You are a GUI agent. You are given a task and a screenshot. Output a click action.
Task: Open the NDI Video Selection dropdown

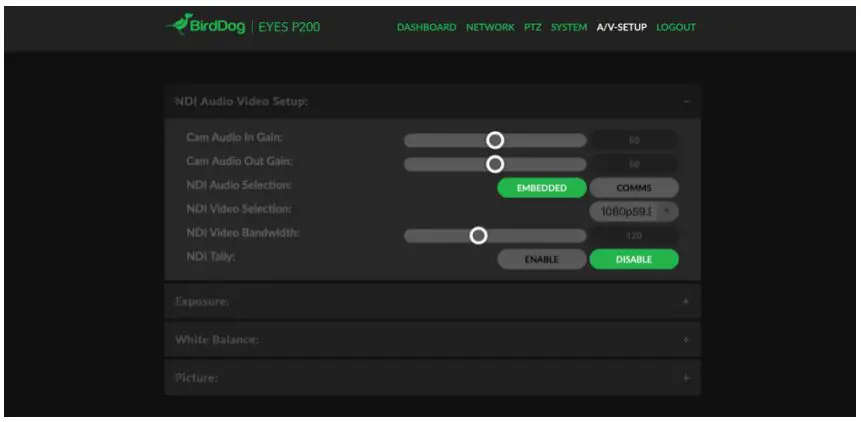[x=634, y=211]
